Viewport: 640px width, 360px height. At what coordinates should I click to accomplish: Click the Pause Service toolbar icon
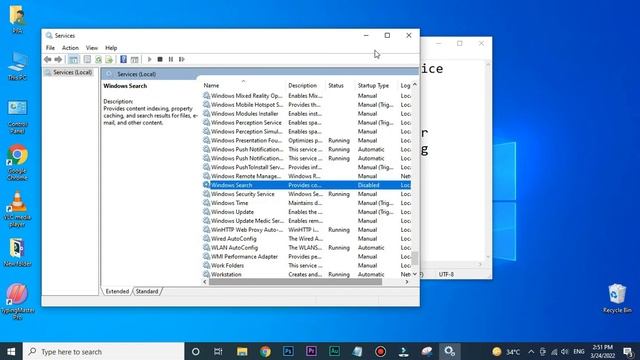tap(171, 60)
